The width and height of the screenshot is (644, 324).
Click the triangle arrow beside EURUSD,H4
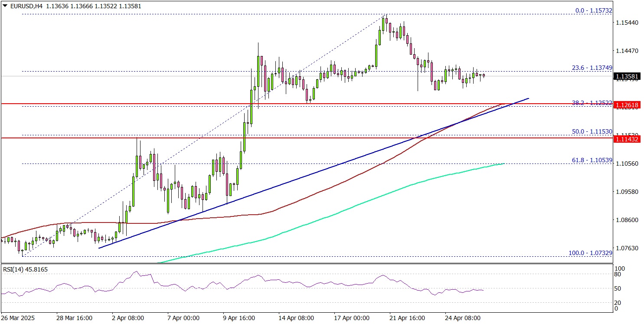pyautogui.click(x=4, y=7)
